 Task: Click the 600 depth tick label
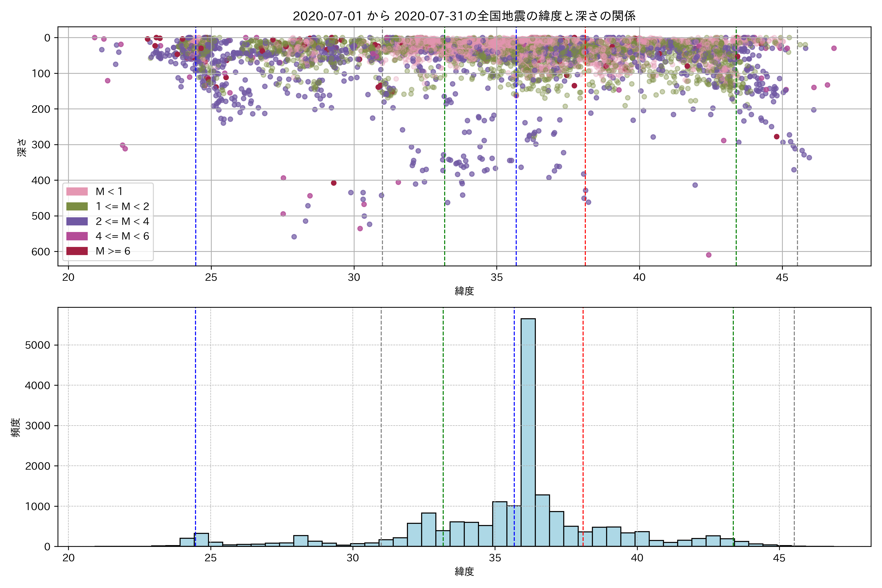tap(40, 252)
